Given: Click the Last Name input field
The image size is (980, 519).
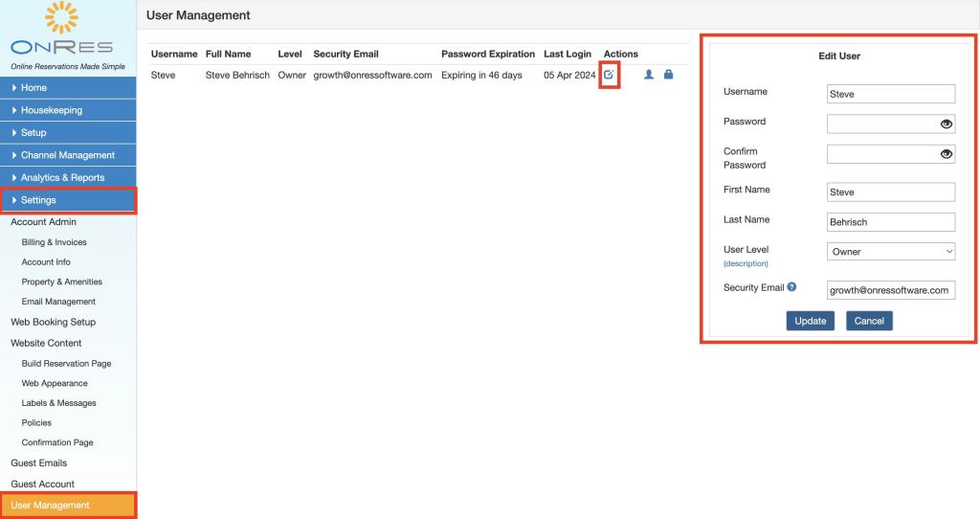Looking at the screenshot, I should tap(891, 222).
